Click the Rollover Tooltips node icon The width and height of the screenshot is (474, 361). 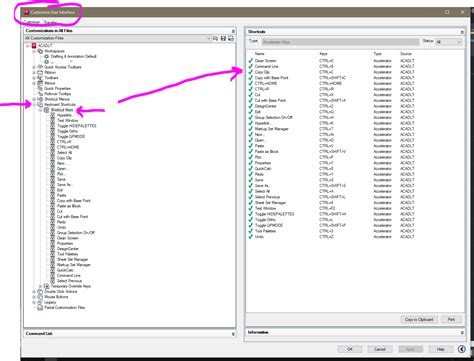[x=40, y=94]
